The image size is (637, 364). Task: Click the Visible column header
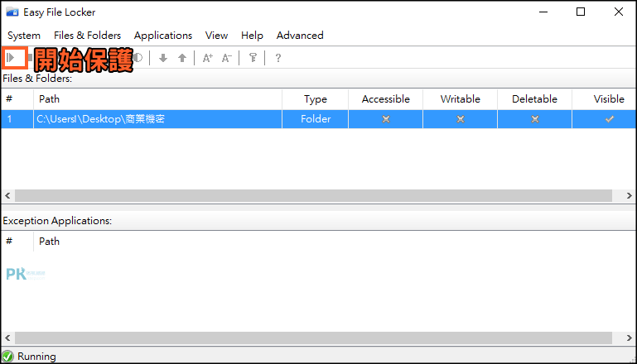(x=605, y=99)
